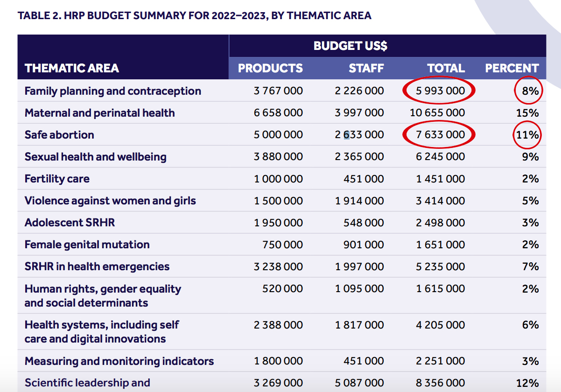Image resolution: width=561 pixels, height=392 pixels.
Task: Select the Family planning and contraception row label
Action: tap(113, 91)
